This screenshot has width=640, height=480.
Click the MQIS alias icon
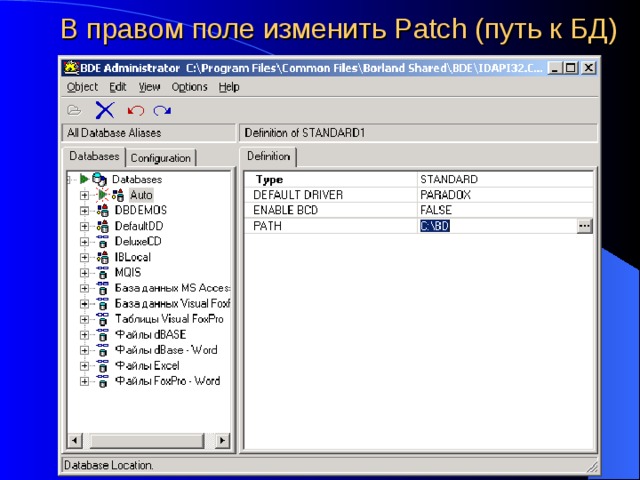tap(103, 272)
